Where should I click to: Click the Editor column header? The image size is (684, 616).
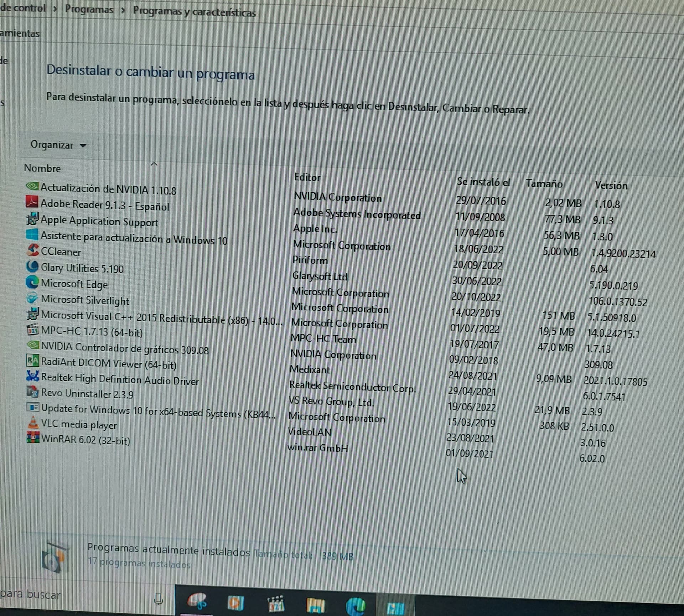(x=307, y=177)
